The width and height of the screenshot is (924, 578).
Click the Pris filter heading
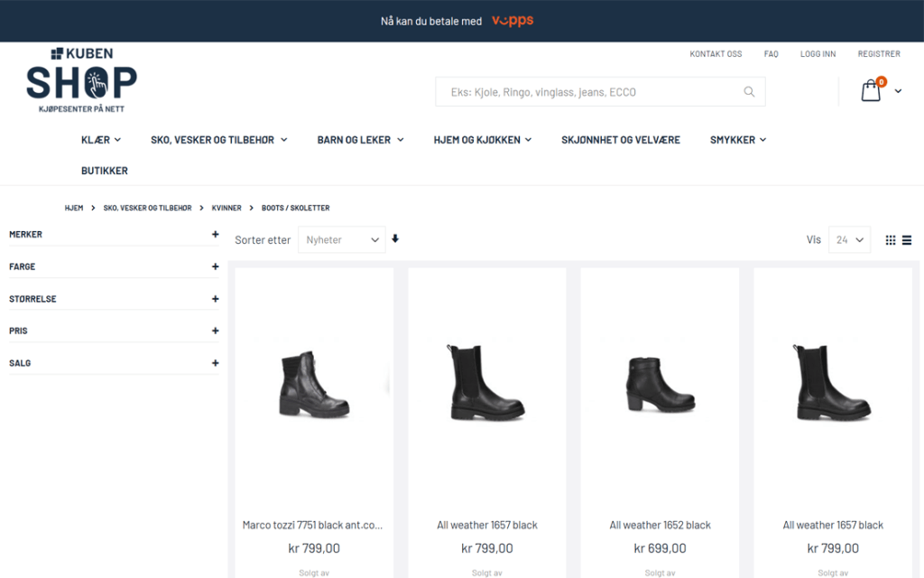18,331
